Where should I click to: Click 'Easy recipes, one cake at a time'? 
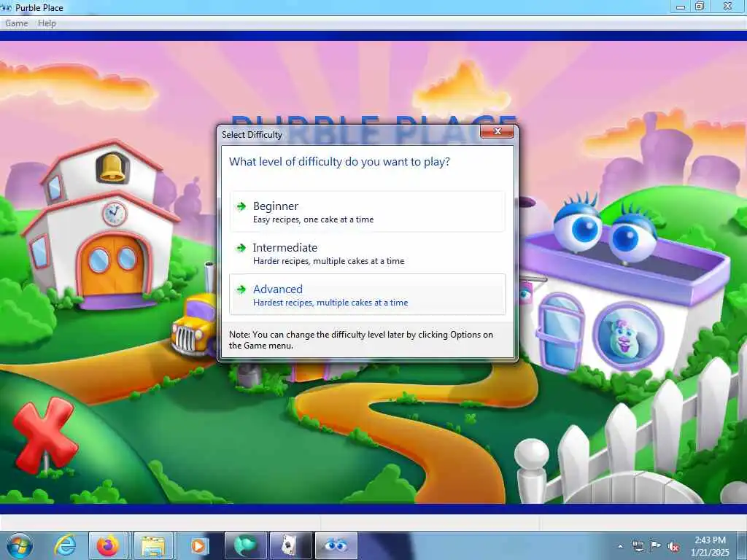[x=314, y=219]
